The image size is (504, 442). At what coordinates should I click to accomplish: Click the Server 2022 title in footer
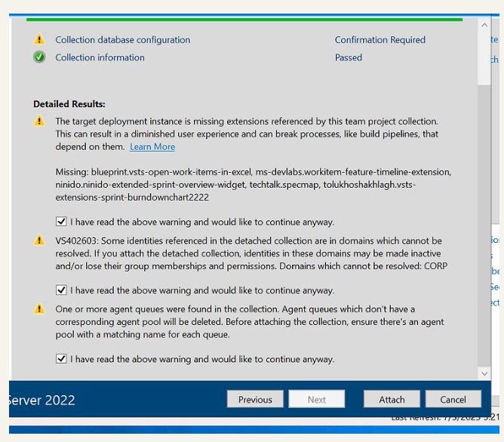tap(41, 400)
